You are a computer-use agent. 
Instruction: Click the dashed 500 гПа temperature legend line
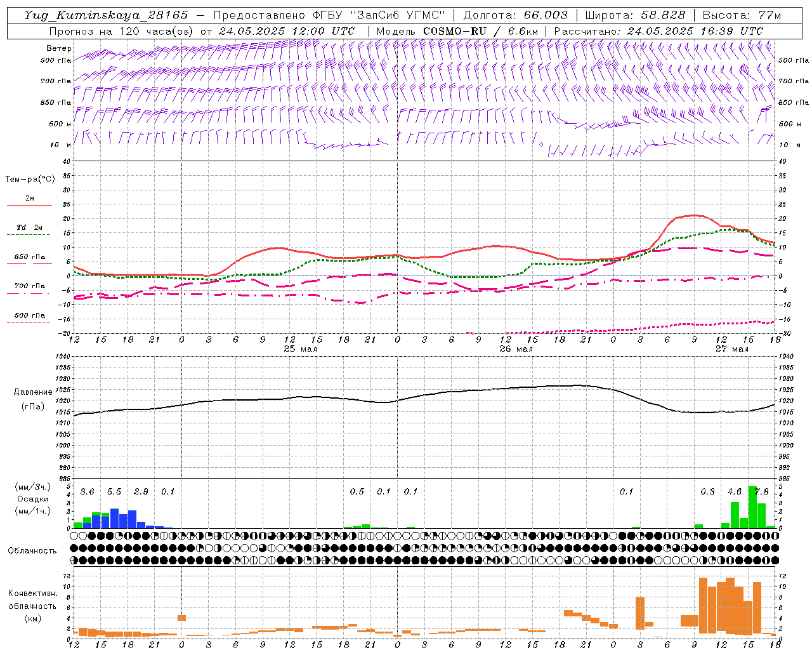28,322
